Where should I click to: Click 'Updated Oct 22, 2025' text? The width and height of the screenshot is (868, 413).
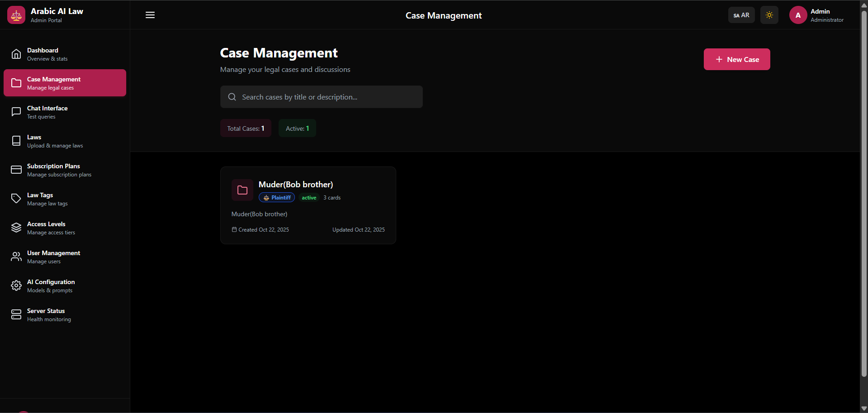coord(359,230)
